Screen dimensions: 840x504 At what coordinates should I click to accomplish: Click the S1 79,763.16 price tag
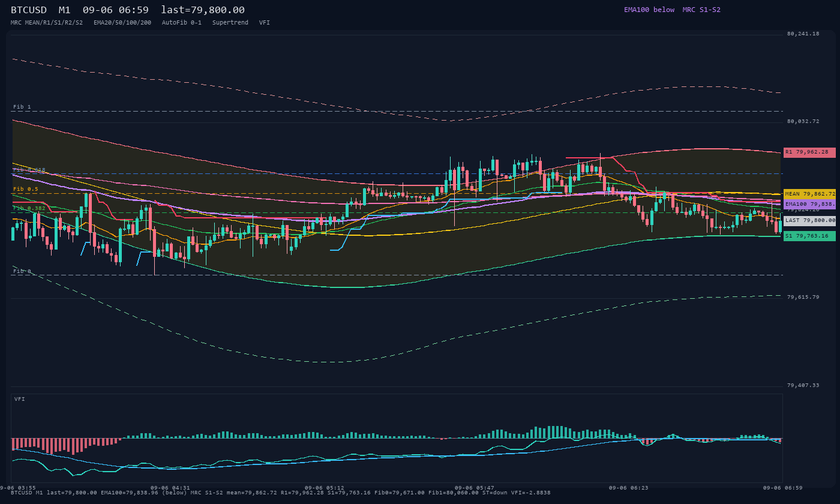[x=809, y=236]
